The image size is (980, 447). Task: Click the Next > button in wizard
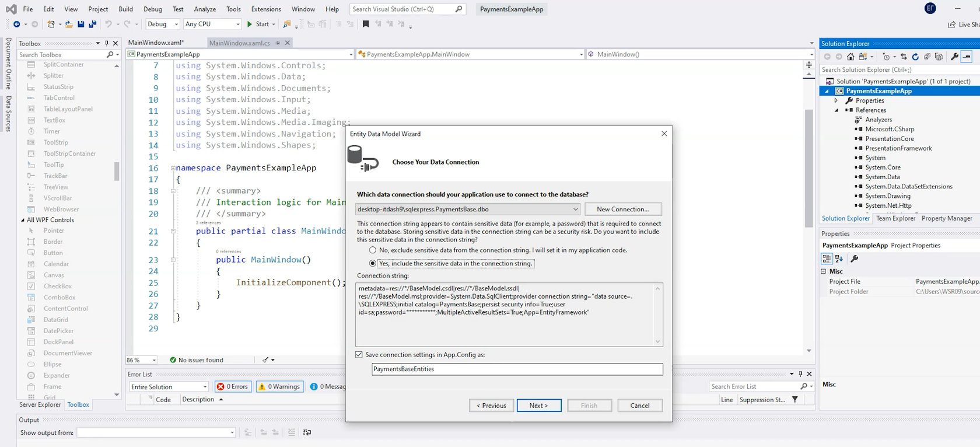pyautogui.click(x=539, y=406)
